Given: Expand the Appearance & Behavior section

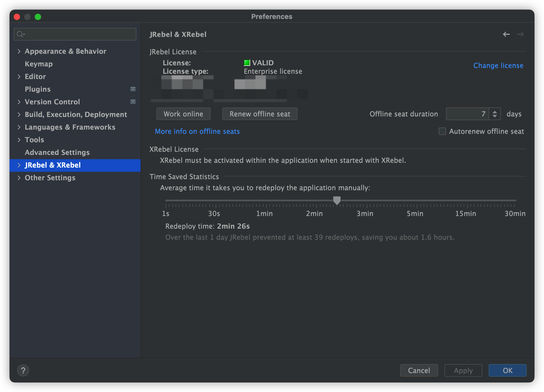Looking at the screenshot, I should tap(19, 51).
